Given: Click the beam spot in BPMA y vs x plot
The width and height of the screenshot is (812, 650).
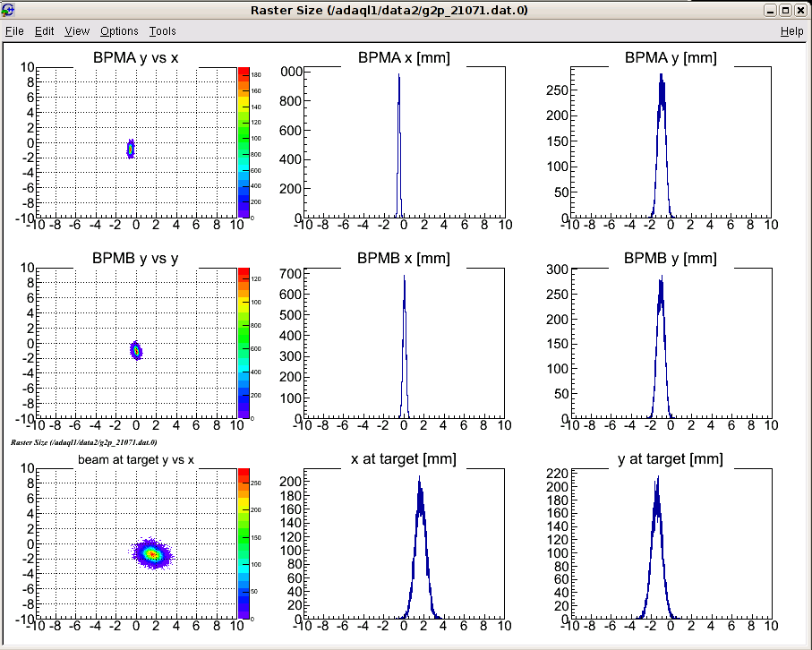Looking at the screenshot, I should 131,149.
